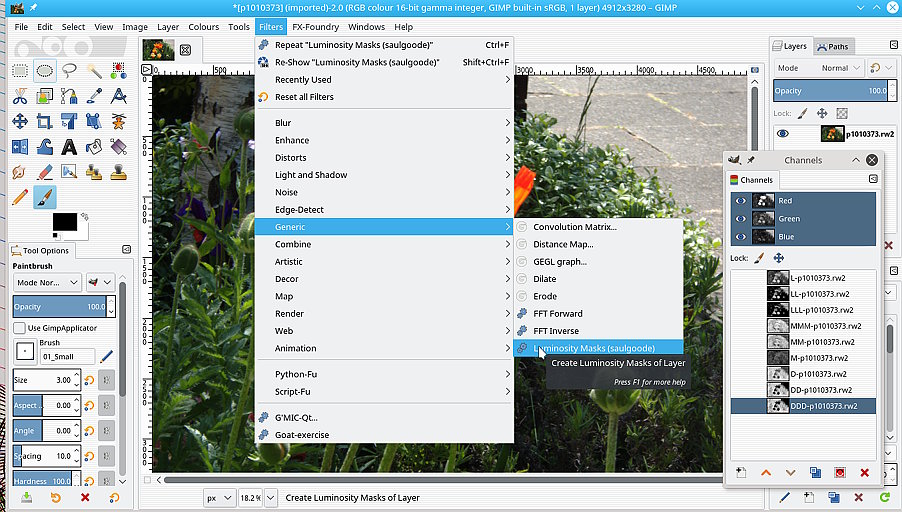Select the Paths tool in toolbox
This screenshot has width=902, height=512.
pos(69,96)
